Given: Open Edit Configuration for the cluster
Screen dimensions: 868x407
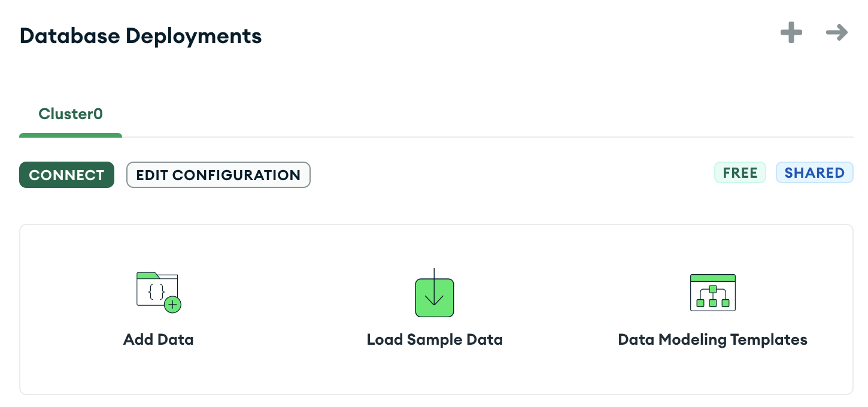Looking at the screenshot, I should [218, 175].
